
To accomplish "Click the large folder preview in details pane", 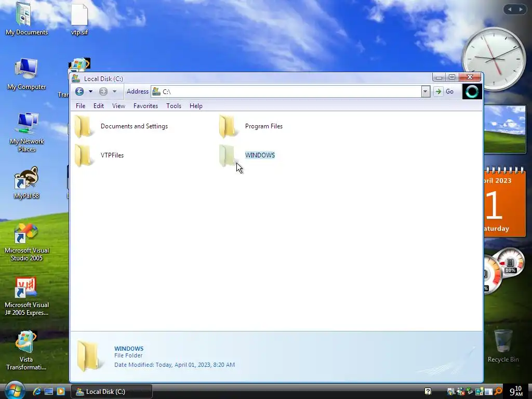I will (88, 356).
